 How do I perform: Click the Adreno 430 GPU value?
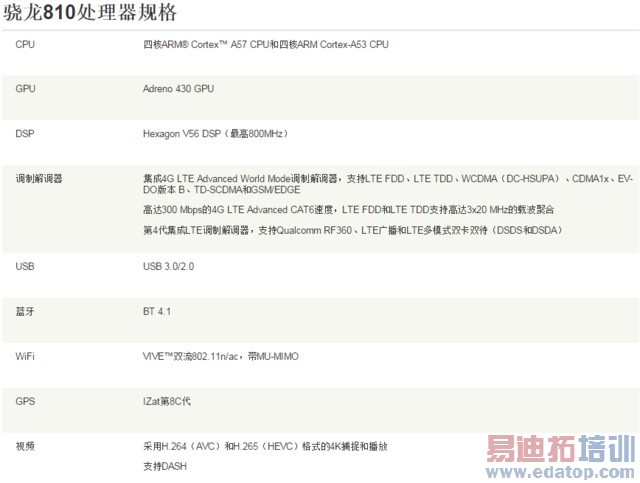178,89
